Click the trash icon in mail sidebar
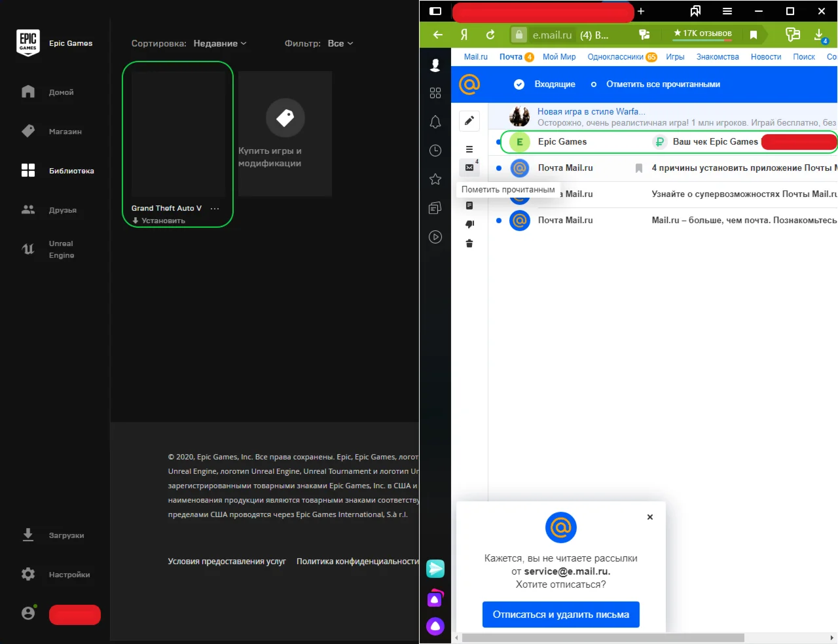The image size is (838, 644). pyautogui.click(x=469, y=243)
